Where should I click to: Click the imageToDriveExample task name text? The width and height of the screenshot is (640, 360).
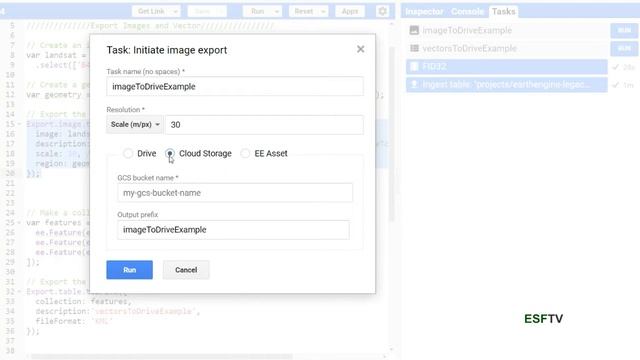[467, 30]
